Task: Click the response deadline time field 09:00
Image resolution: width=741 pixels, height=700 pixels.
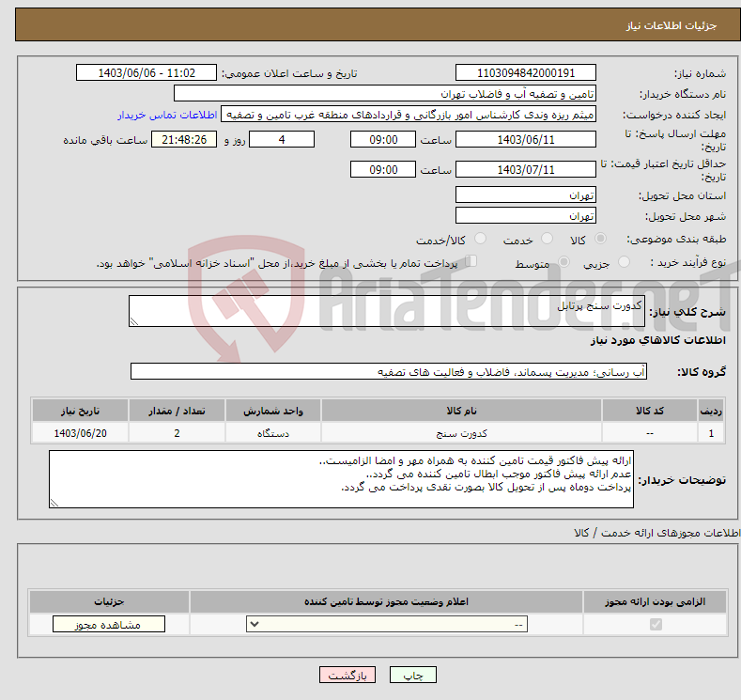Action: click(383, 139)
